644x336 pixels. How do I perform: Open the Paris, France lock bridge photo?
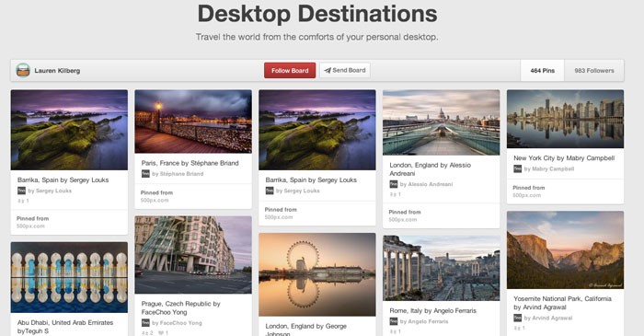[193, 122]
